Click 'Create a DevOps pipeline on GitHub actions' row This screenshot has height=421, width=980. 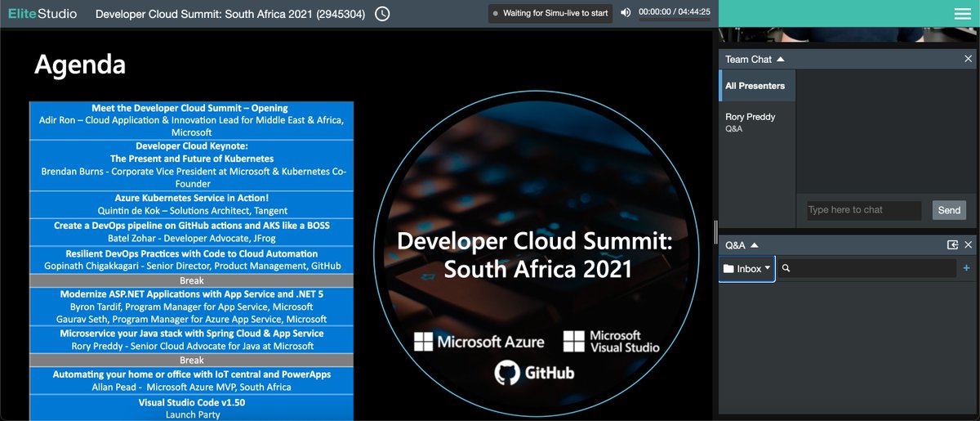click(192, 231)
